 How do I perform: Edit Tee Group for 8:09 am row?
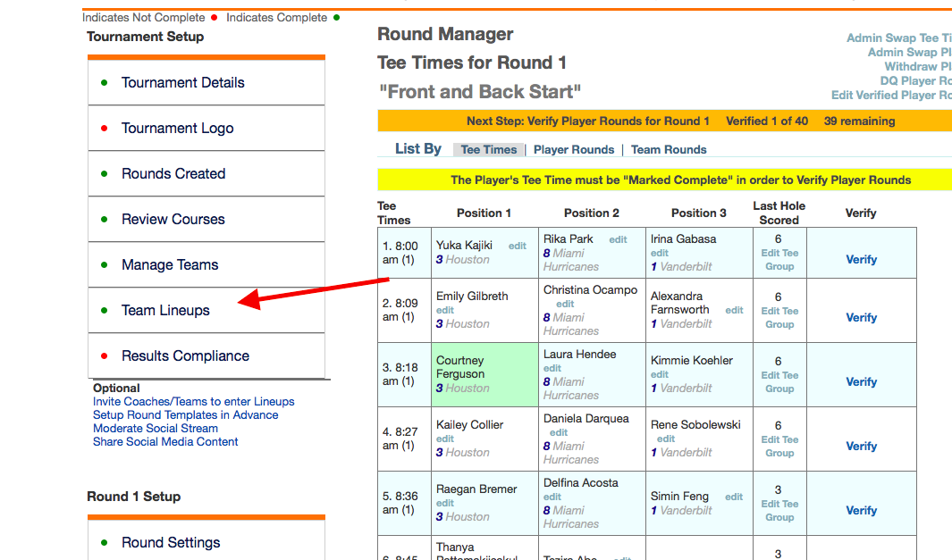tap(779, 318)
